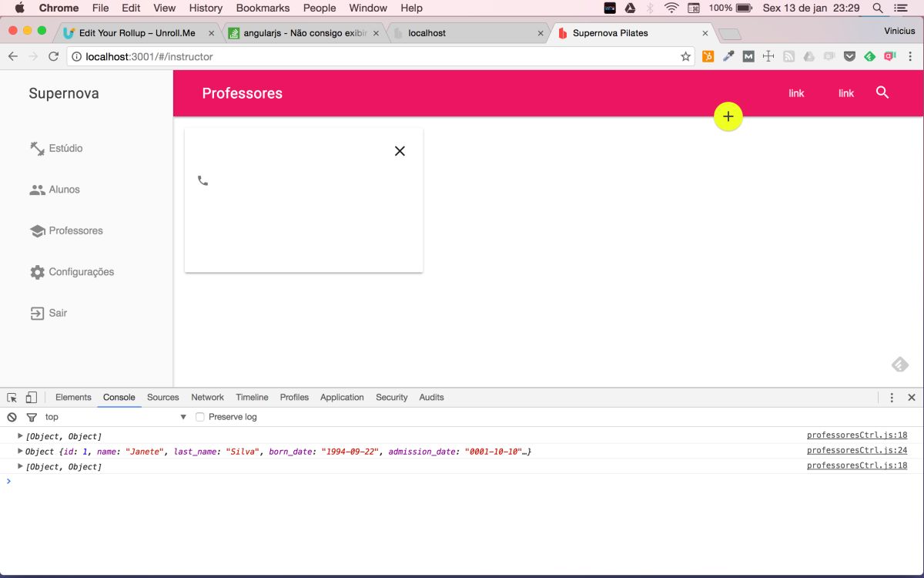Select the Console tab in DevTools

click(x=119, y=398)
